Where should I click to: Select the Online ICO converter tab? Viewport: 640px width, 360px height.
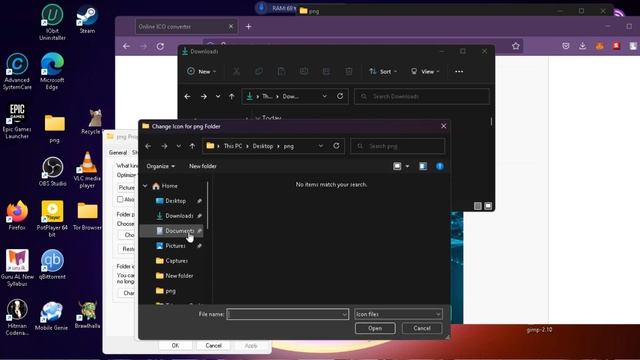tap(186, 27)
